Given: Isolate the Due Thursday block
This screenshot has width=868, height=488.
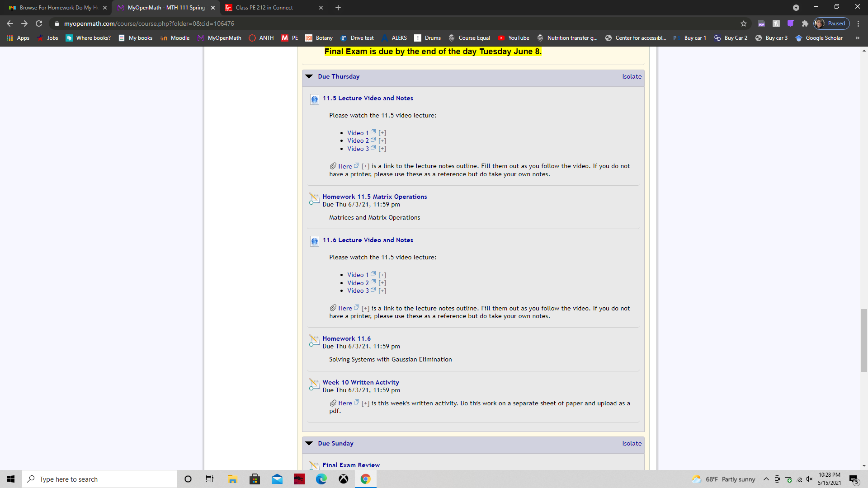Looking at the screenshot, I should 632,76.
